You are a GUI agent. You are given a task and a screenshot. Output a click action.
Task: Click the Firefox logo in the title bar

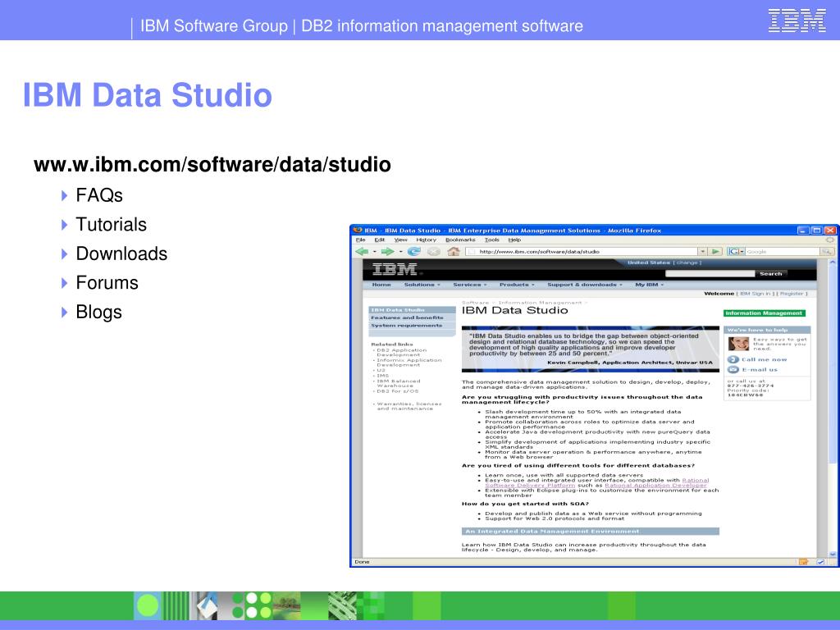[x=358, y=231]
